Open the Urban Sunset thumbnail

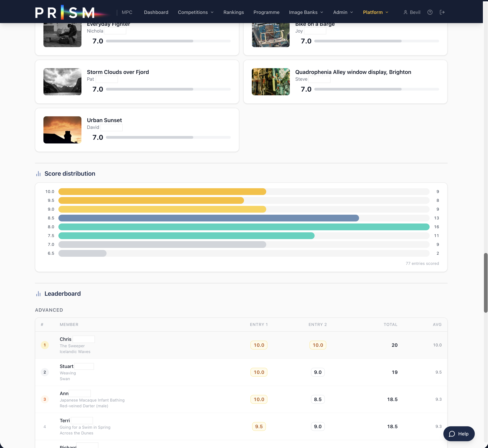[62, 130]
